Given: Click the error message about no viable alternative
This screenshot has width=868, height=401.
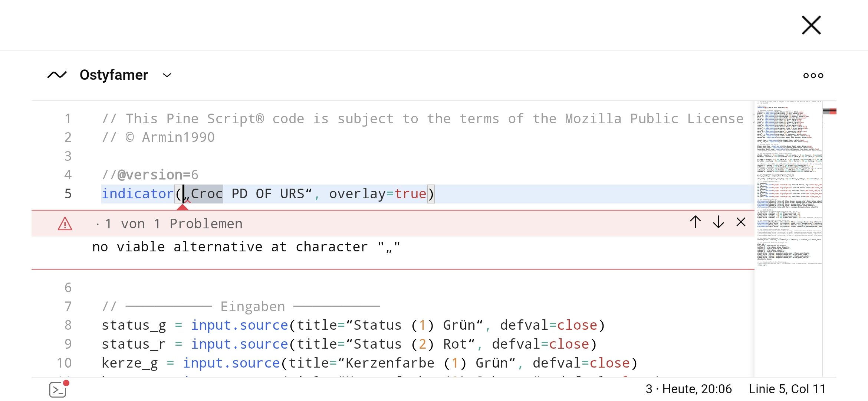Looking at the screenshot, I should (246, 247).
